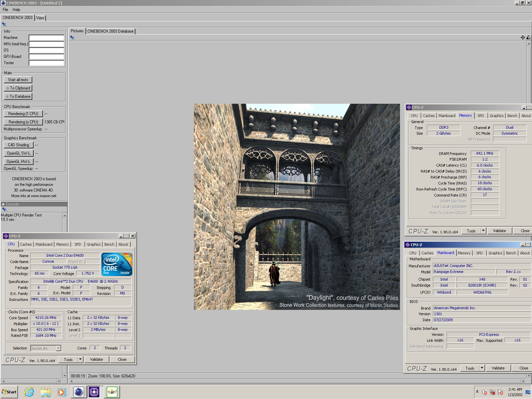This screenshot has width=532, height=399.
Task: Click the network disconnected tray icon
Action: (x=492, y=392)
